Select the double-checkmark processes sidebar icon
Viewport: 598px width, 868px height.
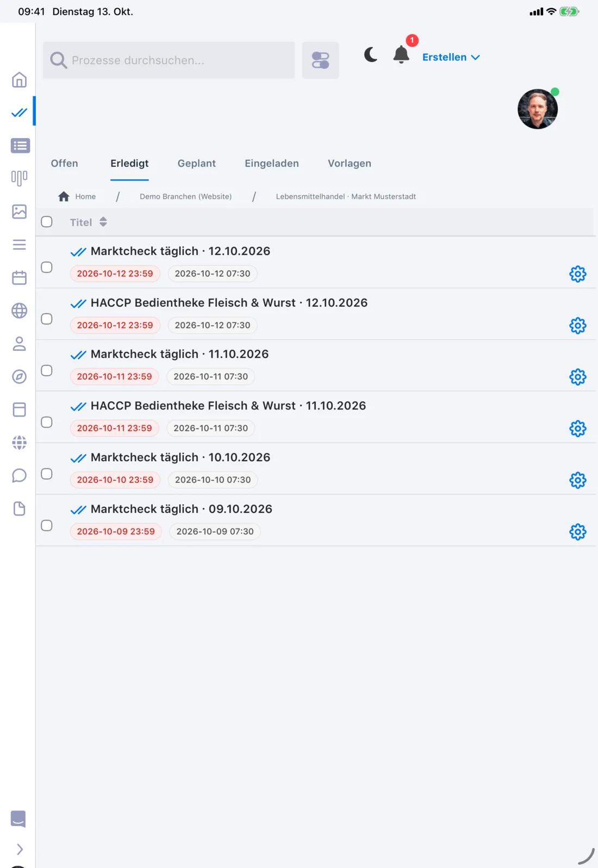[19, 113]
